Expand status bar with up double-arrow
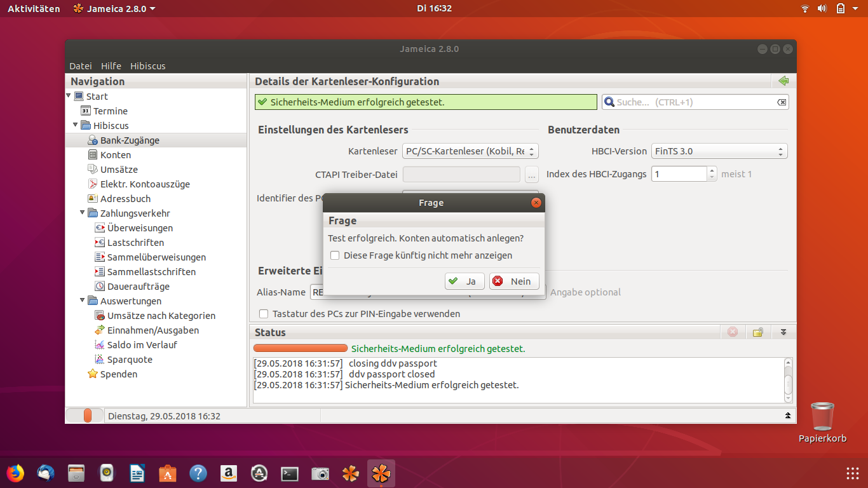The image size is (868, 488). (788, 416)
